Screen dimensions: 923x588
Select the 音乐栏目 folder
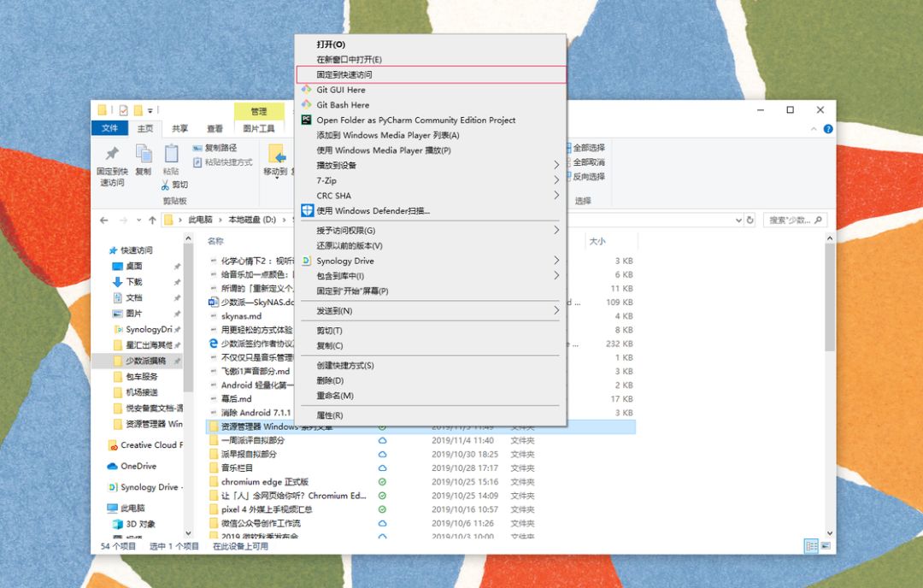click(237, 468)
